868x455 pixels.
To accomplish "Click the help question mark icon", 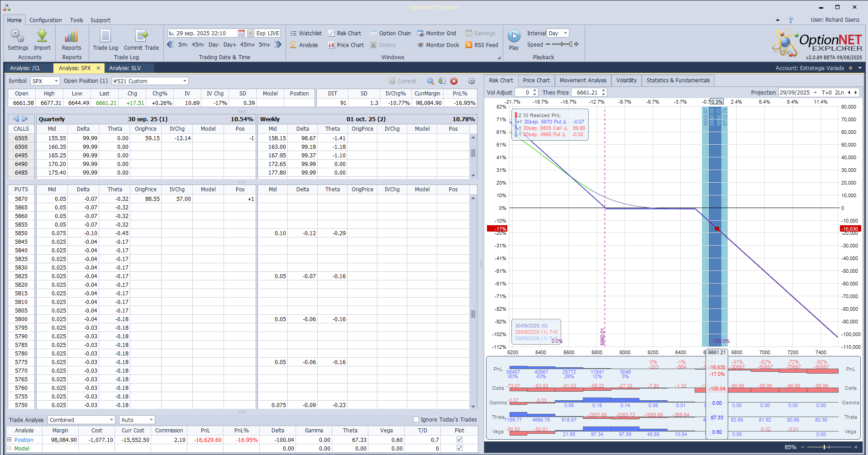I will tap(791, 20).
